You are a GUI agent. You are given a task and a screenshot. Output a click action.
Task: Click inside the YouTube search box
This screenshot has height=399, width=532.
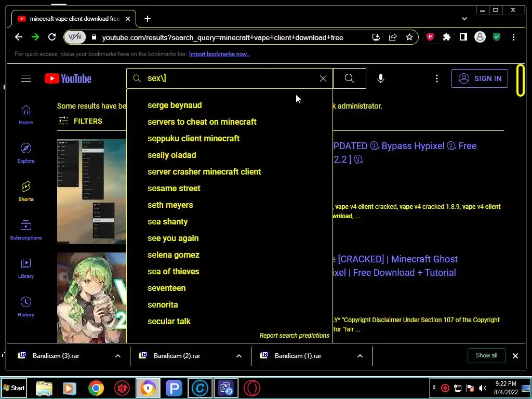point(231,78)
